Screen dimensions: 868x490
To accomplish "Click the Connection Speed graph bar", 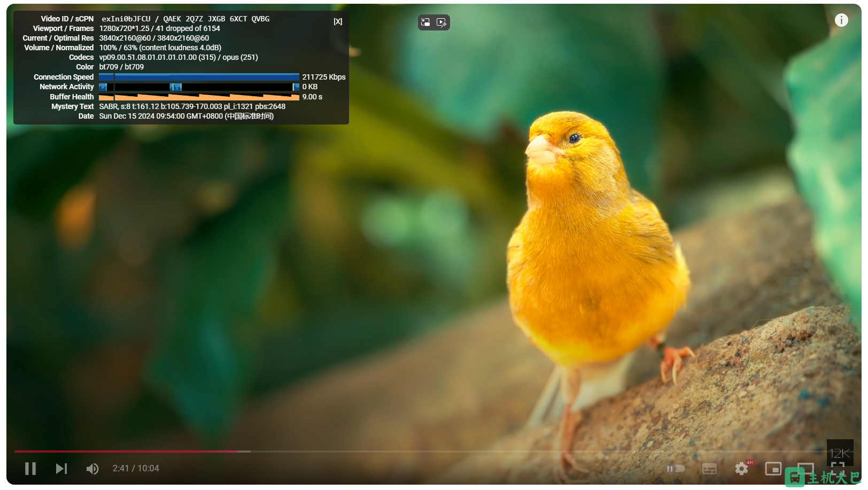I will 199,77.
